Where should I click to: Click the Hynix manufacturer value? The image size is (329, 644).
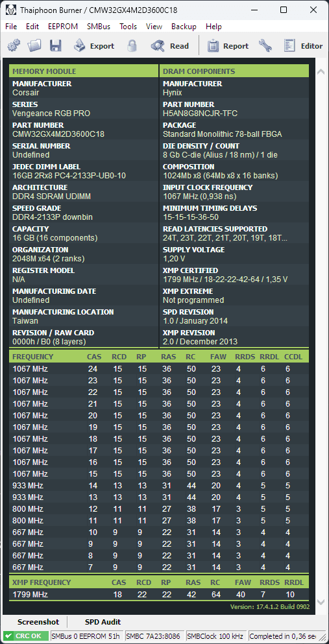[x=173, y=93]
